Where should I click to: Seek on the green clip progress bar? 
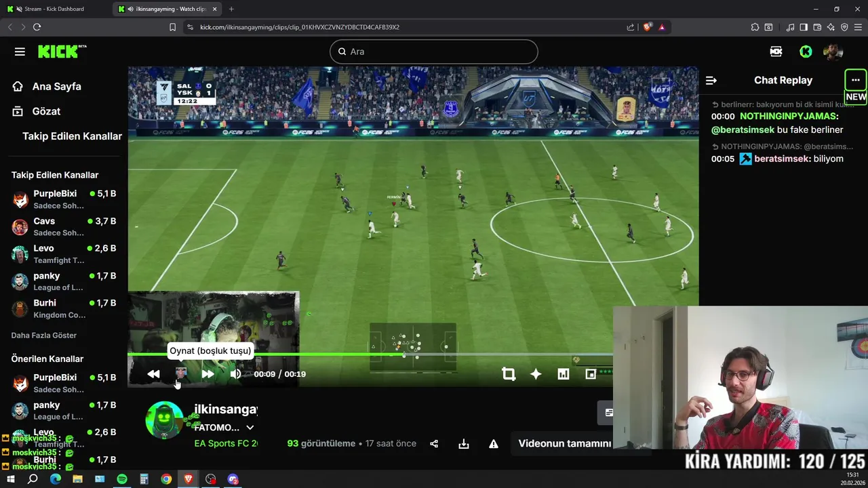(370, 354)
